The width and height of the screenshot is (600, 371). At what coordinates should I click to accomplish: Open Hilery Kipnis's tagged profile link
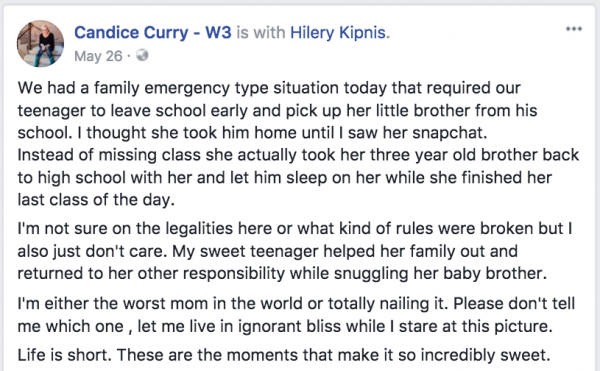click(338, 33)
